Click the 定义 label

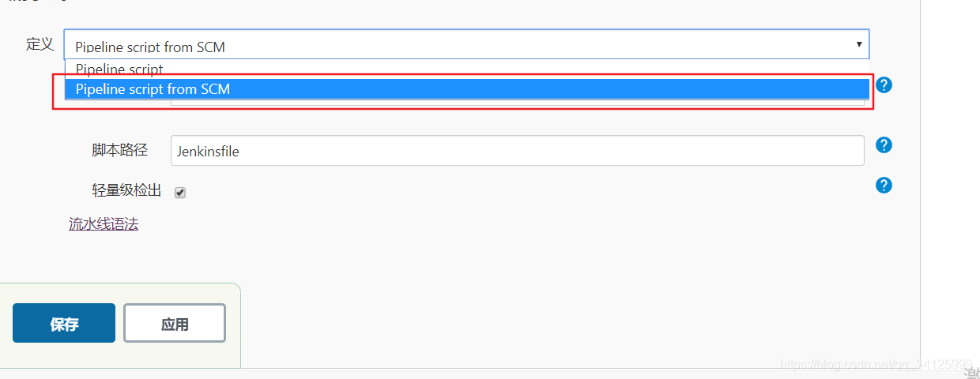[40, 44]
